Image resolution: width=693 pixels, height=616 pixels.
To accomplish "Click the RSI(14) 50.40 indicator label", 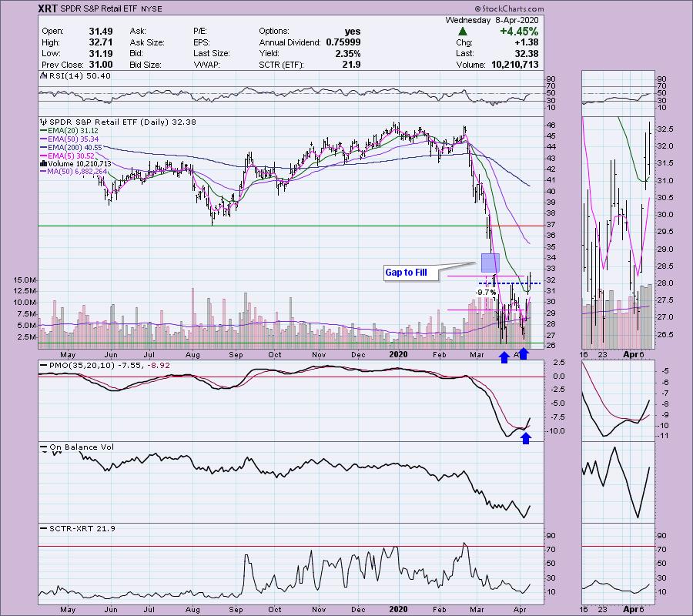I will (75, 76).
